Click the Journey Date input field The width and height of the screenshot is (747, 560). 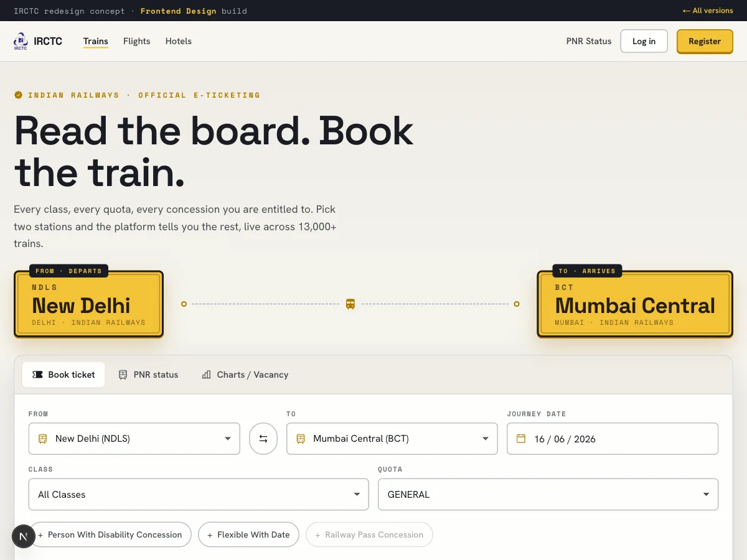pos(613,439)
